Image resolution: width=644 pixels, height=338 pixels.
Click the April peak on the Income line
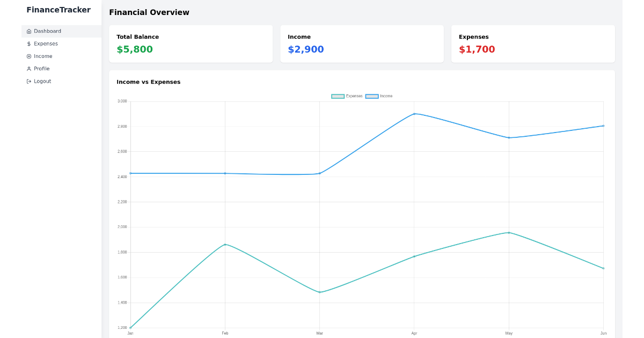click(x=414, y=114)
